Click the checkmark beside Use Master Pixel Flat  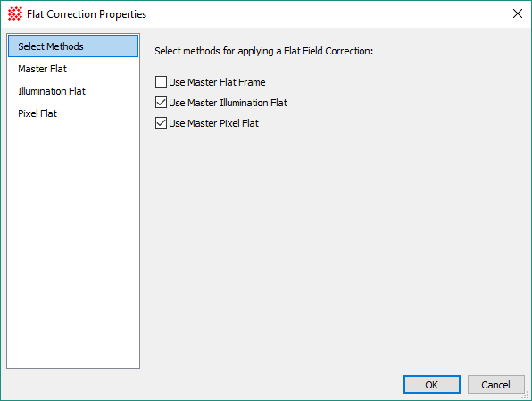coord(161,123)
